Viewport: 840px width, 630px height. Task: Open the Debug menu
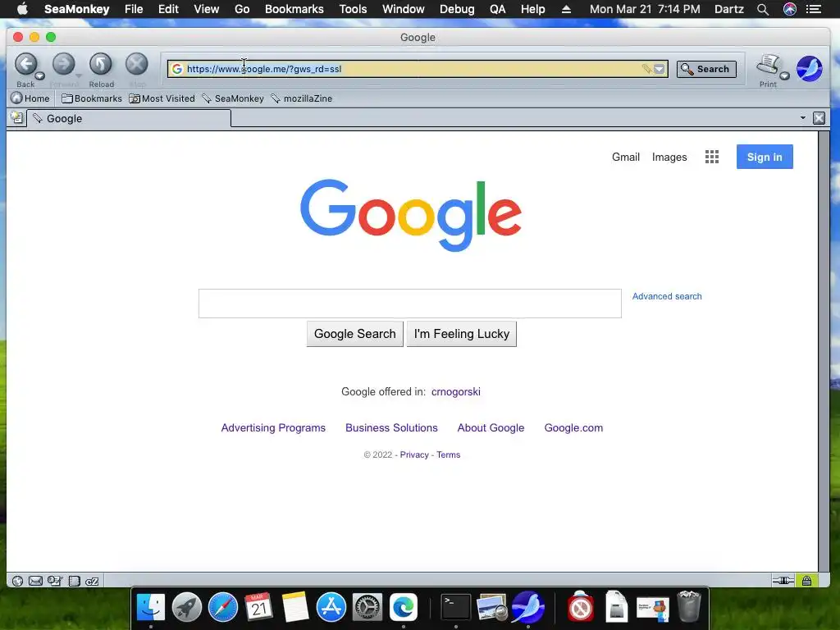point(456,9)
